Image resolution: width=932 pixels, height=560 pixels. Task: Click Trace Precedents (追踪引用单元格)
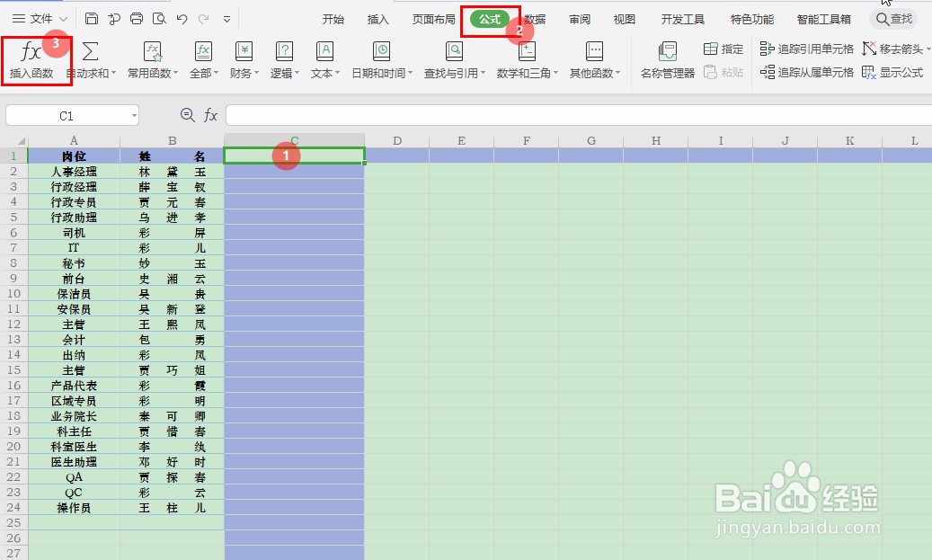806,49
